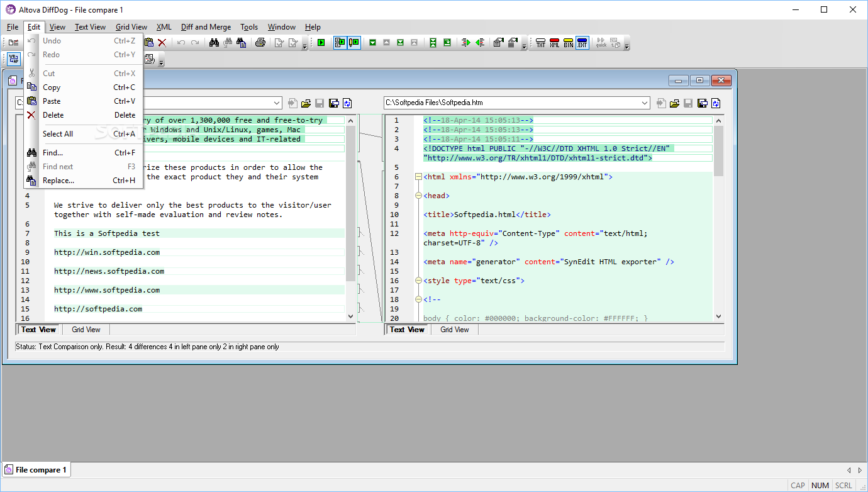Toggle Word Wrap button

point(14,59)
